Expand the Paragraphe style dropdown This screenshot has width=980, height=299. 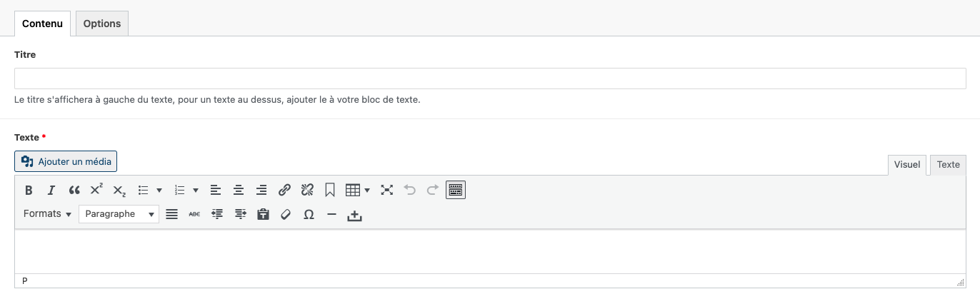coord(119,214)
